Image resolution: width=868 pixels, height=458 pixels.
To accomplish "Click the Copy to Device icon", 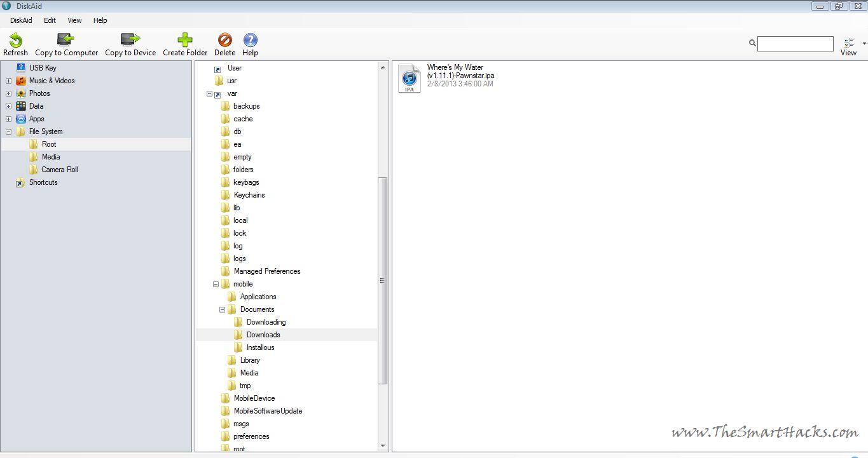I will pyautogui.click(x=130, y=40).
